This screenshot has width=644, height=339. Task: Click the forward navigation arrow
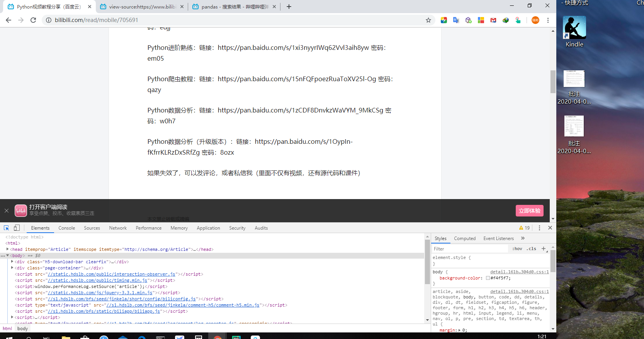click(x=21, y=20)
